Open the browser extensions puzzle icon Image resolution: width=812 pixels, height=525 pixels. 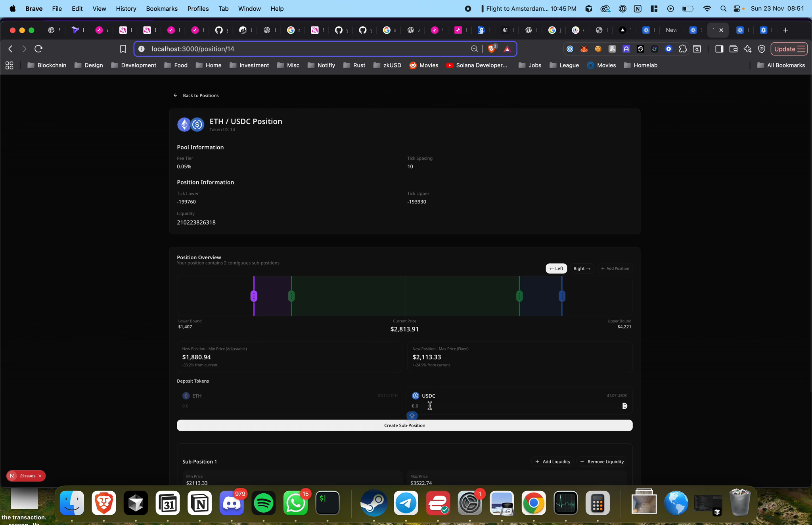[683, 49]
